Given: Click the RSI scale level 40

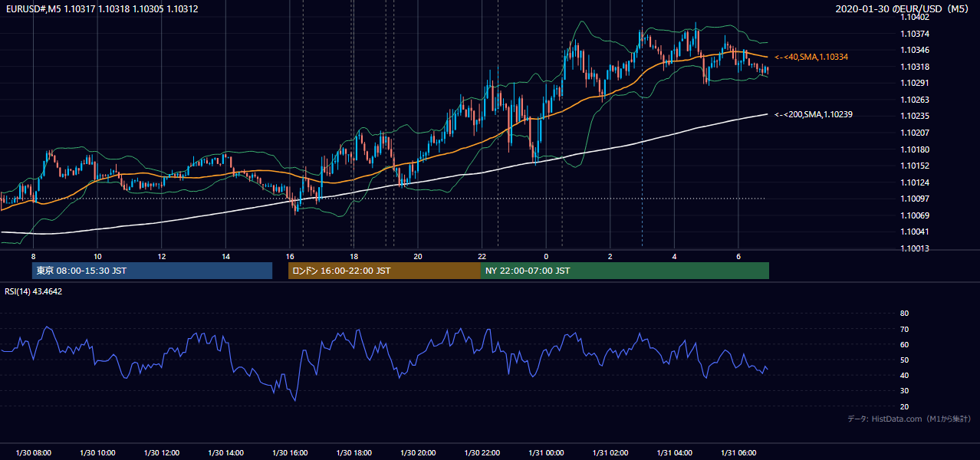Looking at the screenshot, I should 904,375.
